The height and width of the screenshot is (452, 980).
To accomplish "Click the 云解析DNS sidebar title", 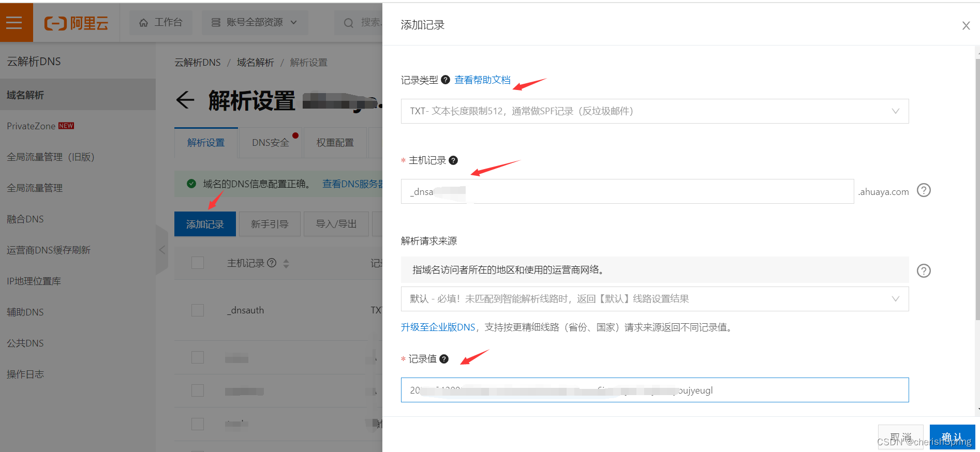I will (34, 62).
